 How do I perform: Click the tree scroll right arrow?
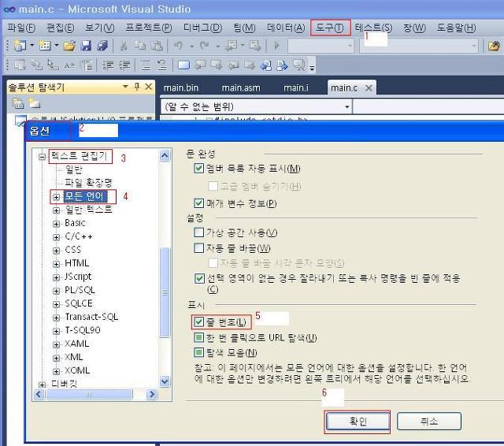[x=152, y=394]
